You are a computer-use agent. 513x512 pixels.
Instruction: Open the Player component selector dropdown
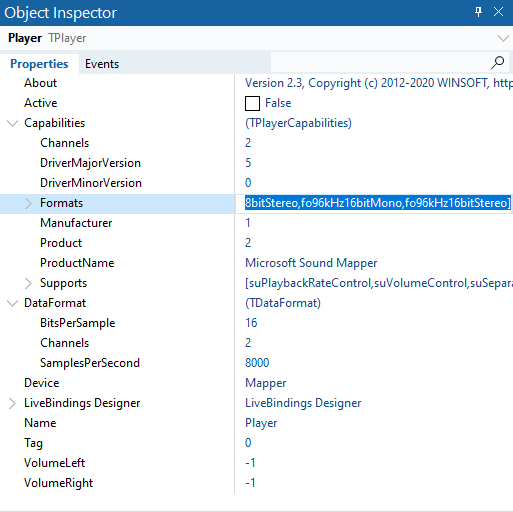[503, 38]
